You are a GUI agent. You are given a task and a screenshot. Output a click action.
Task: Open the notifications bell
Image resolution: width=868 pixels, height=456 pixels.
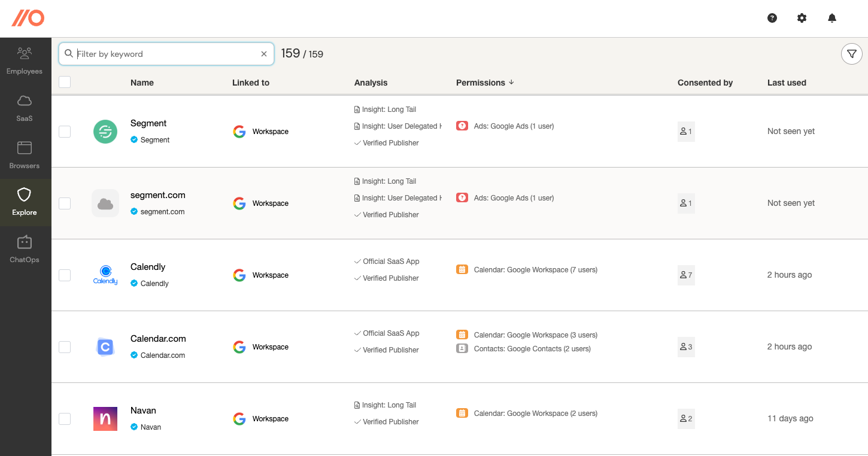[832, 18]
